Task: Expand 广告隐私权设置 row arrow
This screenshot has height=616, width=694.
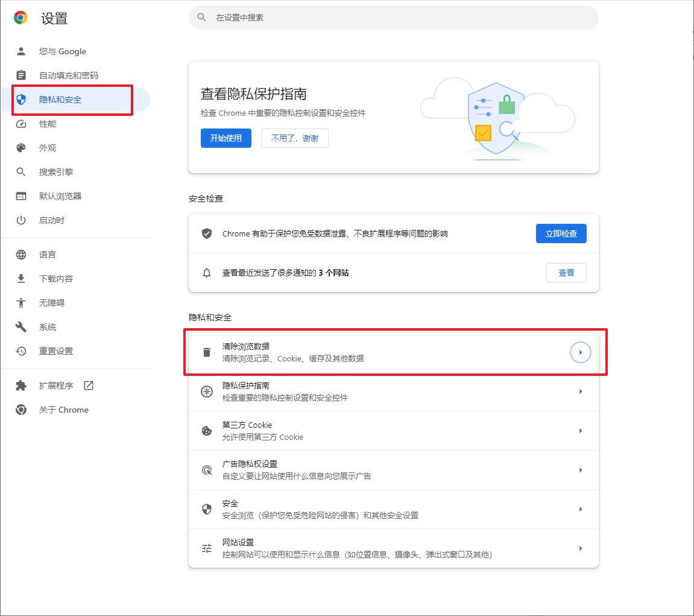Action: (x=580, y=470)
